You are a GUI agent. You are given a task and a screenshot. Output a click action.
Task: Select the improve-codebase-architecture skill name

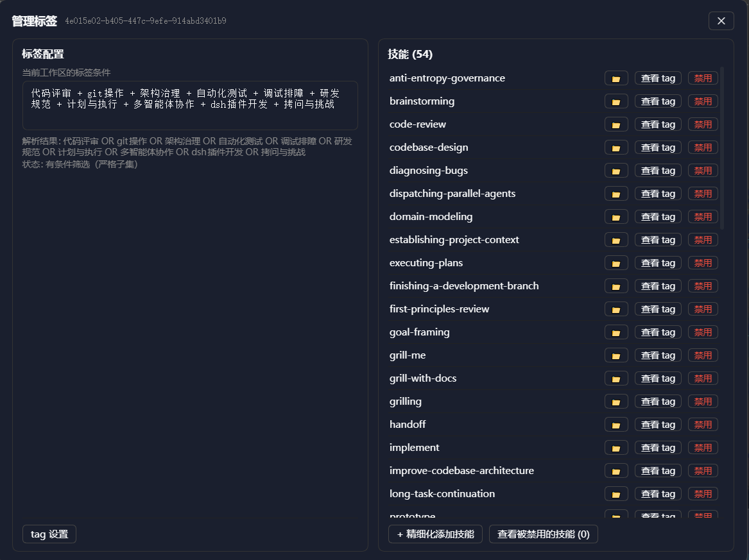(461, 471)
